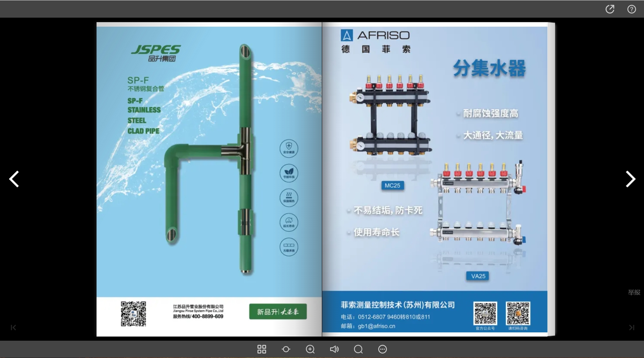644x358 pixels.
Task: Open the thumbnail grid view
Action: click(x=262, y=349)
